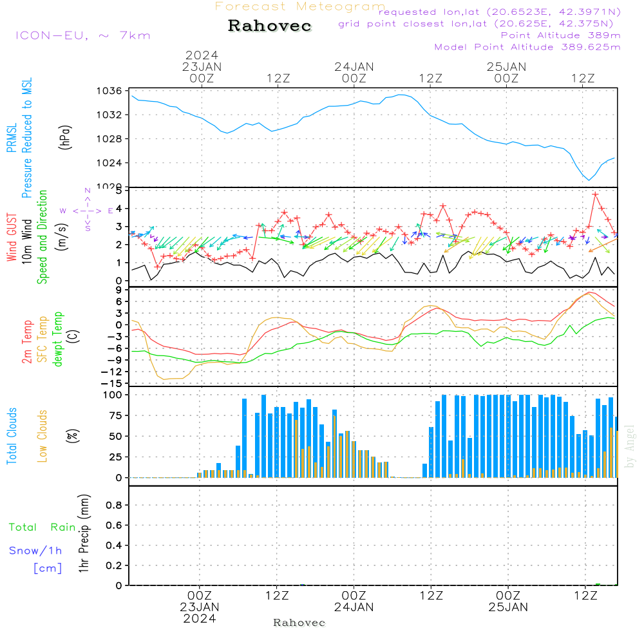This screenshot has width=644, height=644.
Task: Click the top '25JAN 00Z' time label
Action: point(506,72)
